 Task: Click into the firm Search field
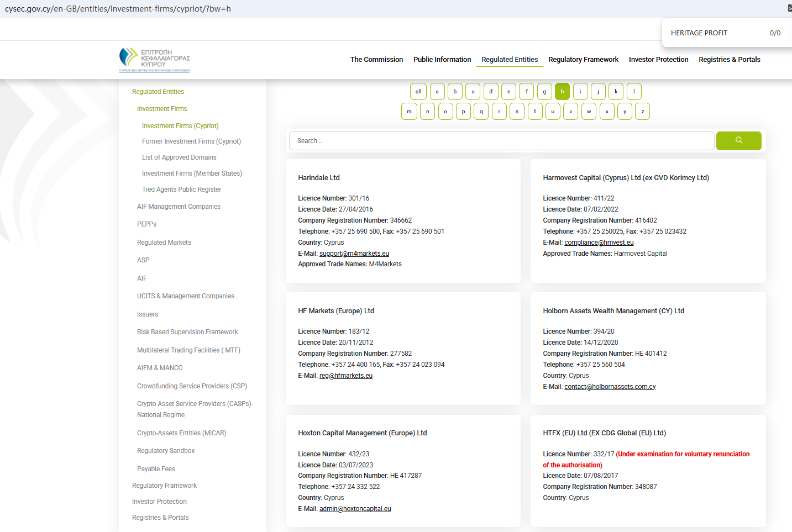(x=501, y=141)
